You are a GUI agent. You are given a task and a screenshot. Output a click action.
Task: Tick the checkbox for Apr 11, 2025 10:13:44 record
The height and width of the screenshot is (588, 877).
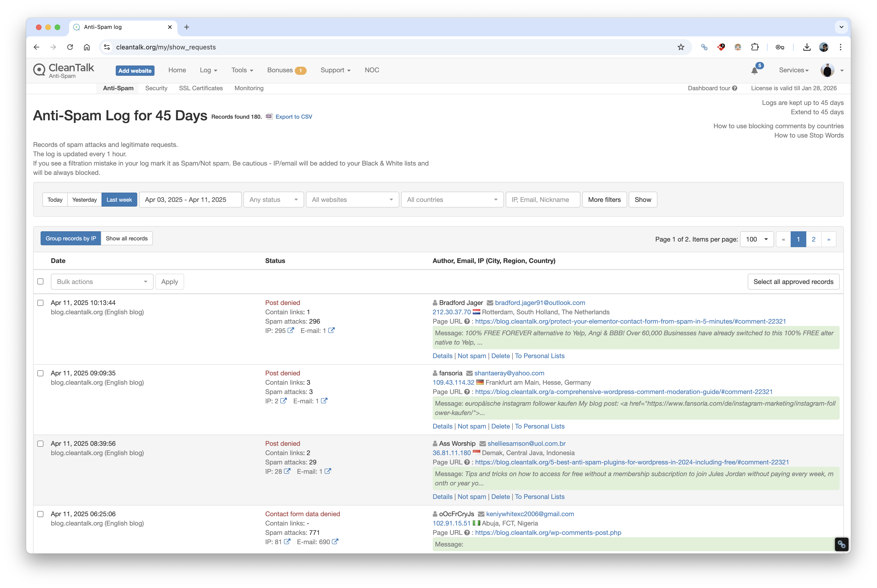click(41, 303)
